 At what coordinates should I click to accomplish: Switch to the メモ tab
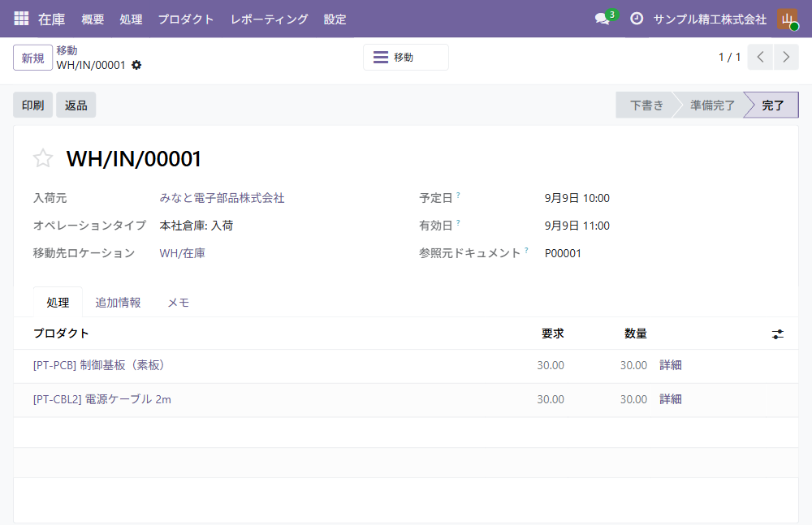coord(178,303)
